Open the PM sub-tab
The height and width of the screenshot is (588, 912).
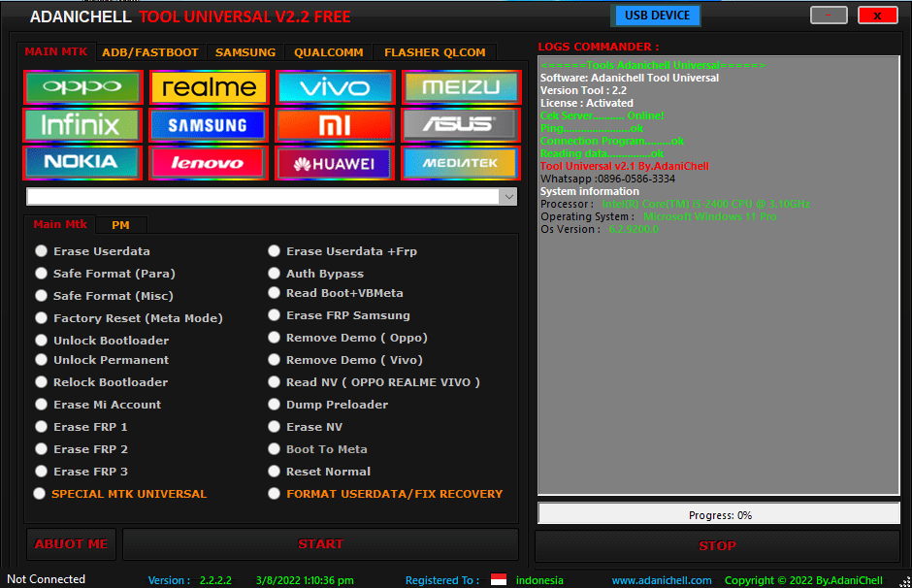click(x=121, y=224)
